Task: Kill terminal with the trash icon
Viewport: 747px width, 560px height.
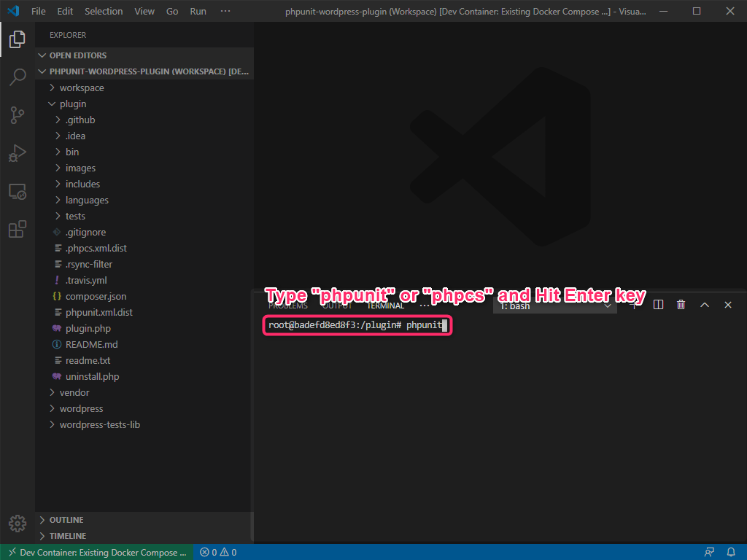Action: point(681,305)
